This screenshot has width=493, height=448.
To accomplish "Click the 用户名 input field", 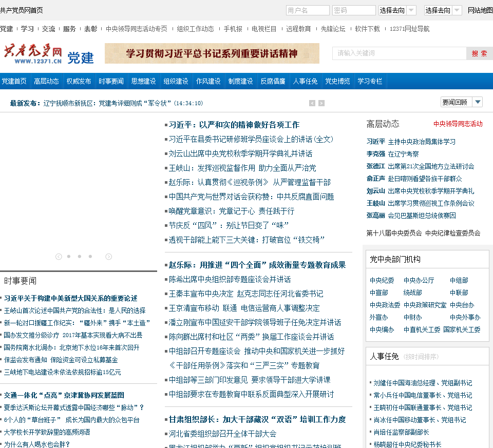I will click(x=308, y=10).
